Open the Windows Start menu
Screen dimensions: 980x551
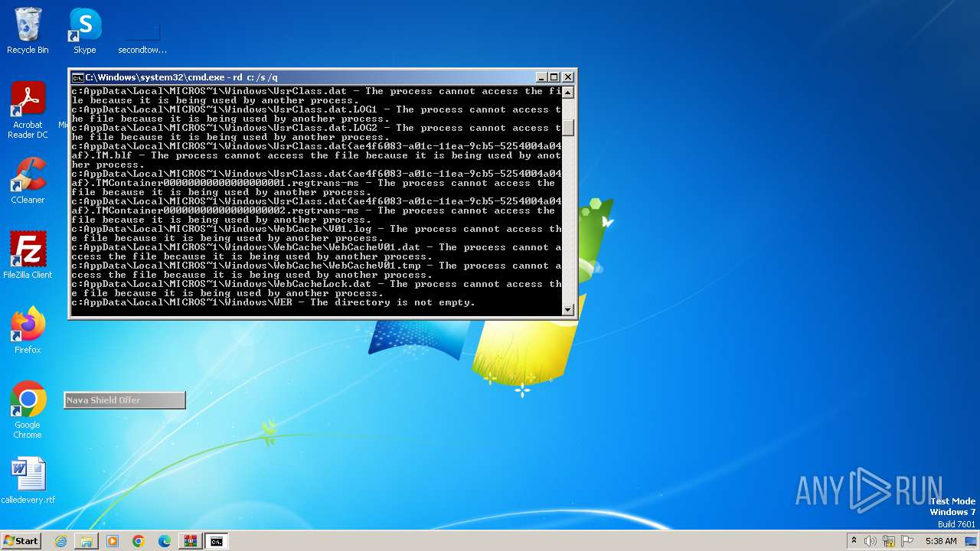click(21, 540)
